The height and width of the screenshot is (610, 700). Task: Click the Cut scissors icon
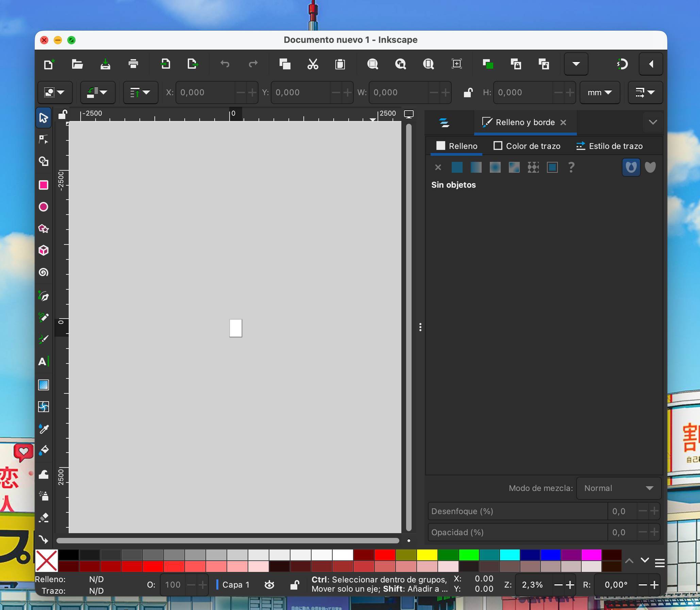tap(313, 64)
